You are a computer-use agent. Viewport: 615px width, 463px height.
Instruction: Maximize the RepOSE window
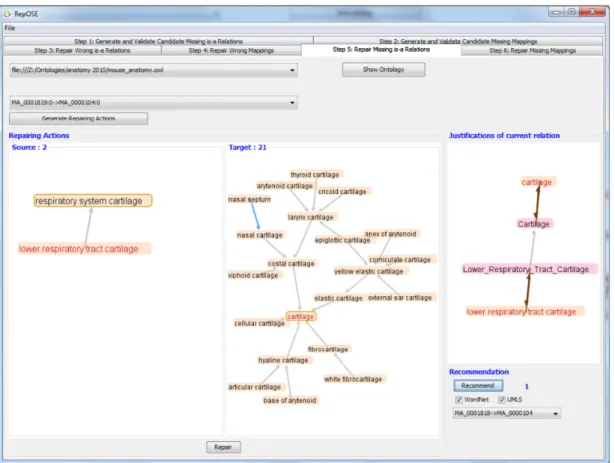[x=571, y=12]
